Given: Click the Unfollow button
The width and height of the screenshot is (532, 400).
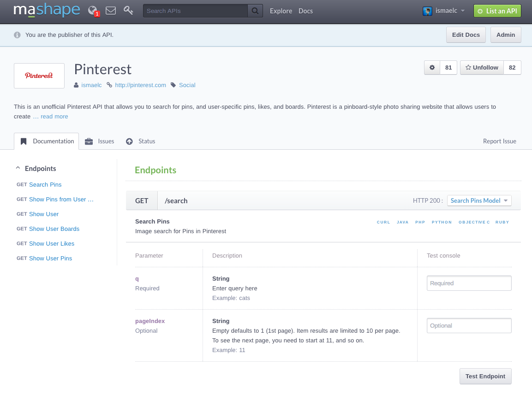Looking at the screenshot, I should [x=482, y=67].
